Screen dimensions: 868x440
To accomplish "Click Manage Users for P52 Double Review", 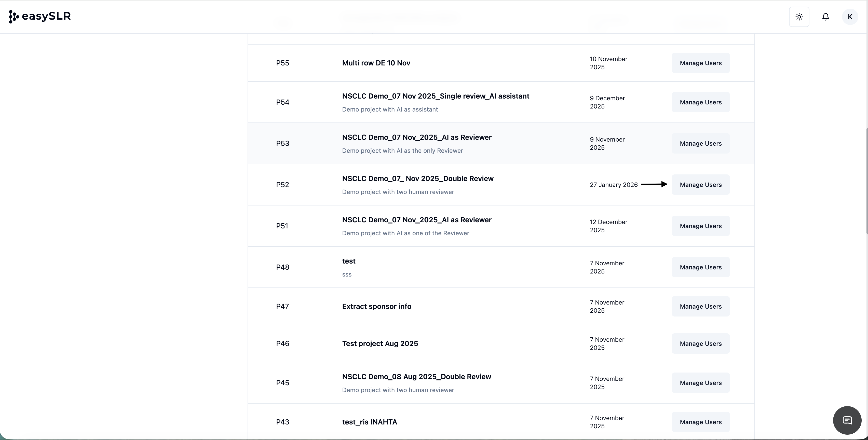I will coord(700,185).
